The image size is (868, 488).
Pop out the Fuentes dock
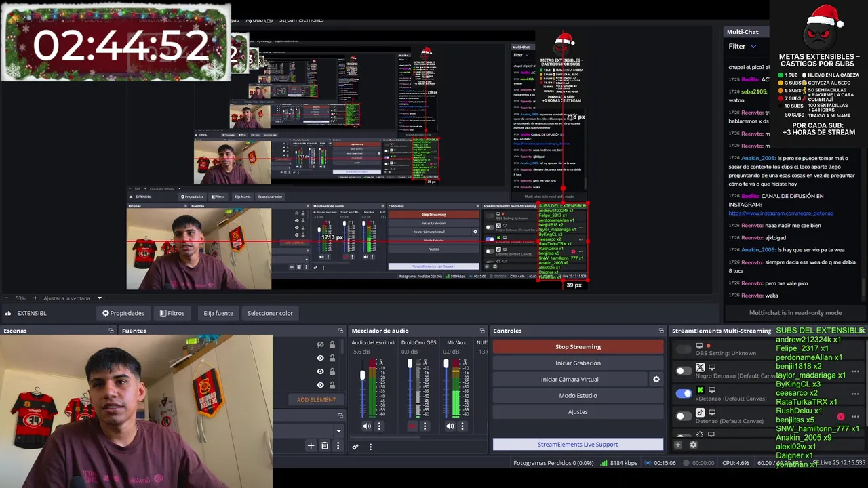[x=340, y=331]
